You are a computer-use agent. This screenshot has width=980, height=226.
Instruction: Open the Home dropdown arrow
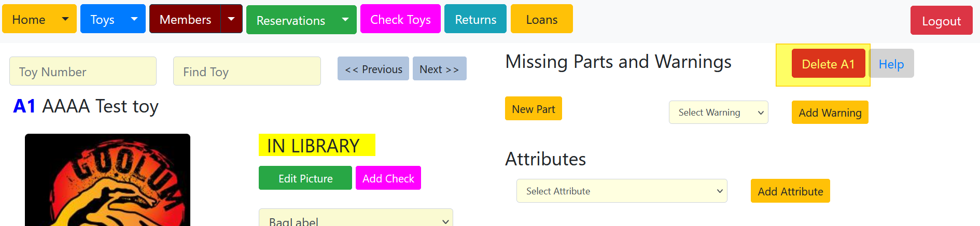pos(65,19)
